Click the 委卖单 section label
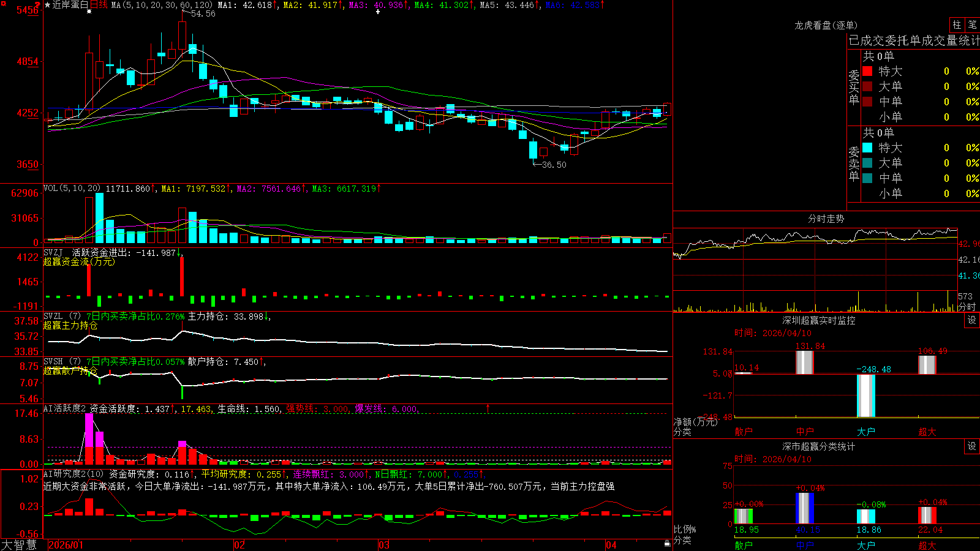Screen dimensions: 980x551 pos(854,163)
